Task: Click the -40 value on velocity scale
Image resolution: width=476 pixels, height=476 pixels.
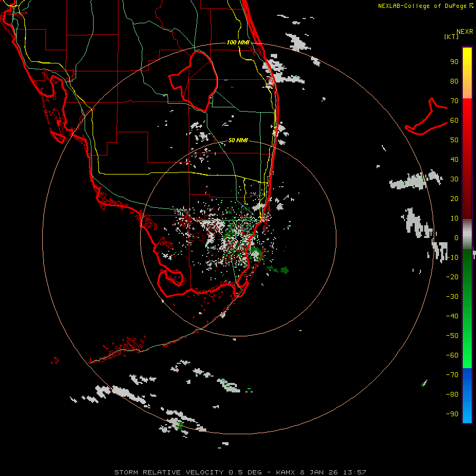Action: coord(452,316)
